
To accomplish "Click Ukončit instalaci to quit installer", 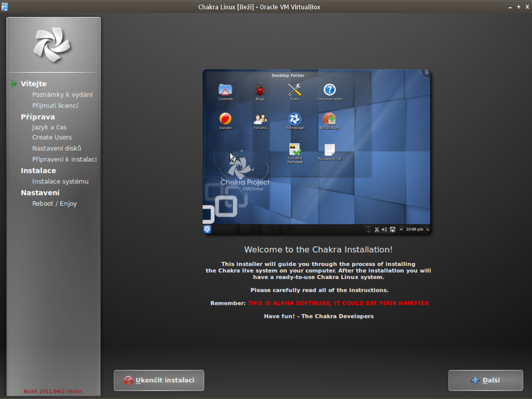I will click(x=159, y=380).
